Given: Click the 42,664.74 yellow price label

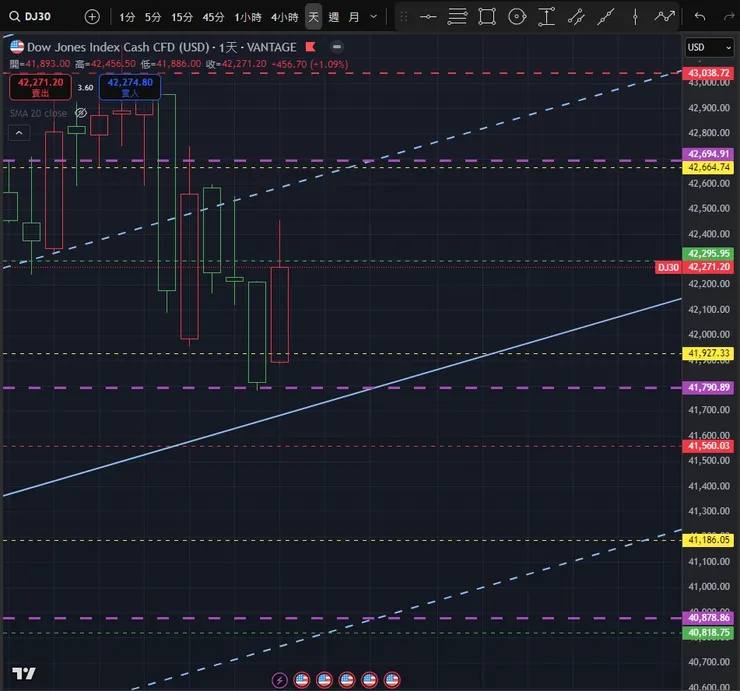Looking at the screenshot, I should (708, 168).
